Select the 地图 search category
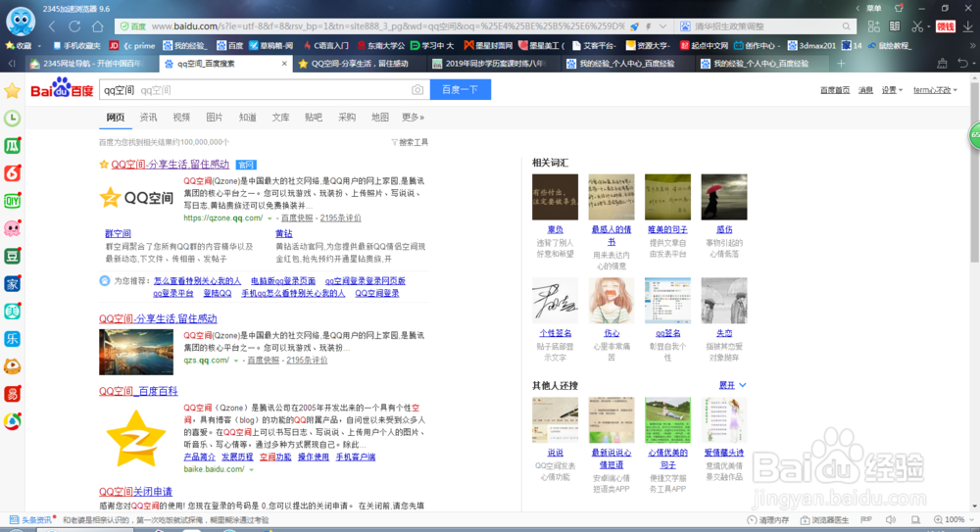980x532 pixels. pyautogui.click(x=380, y=117)
